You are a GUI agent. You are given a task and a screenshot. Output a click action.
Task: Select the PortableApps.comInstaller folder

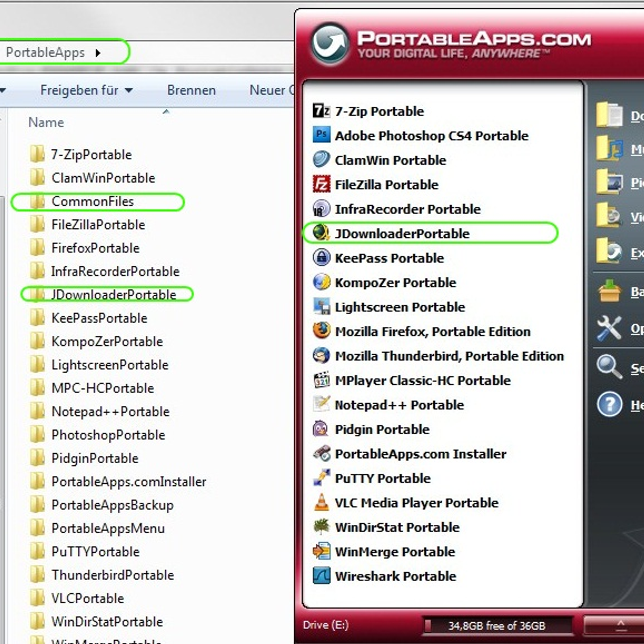[x=118, y=481]
